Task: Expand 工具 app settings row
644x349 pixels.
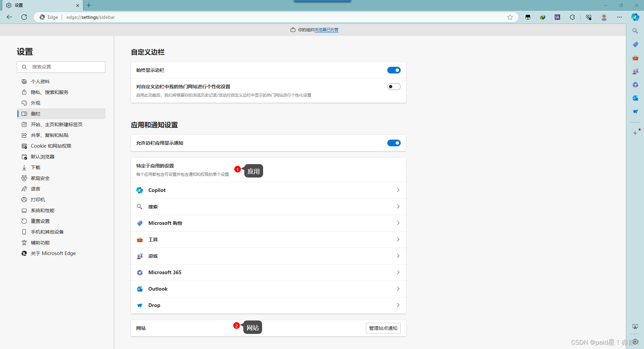Action: click(268, 240)
